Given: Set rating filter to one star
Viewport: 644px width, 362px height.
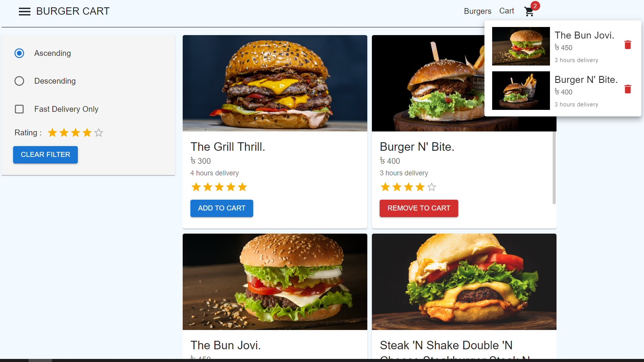Looking at the screenshot, I should pos(52,133).
